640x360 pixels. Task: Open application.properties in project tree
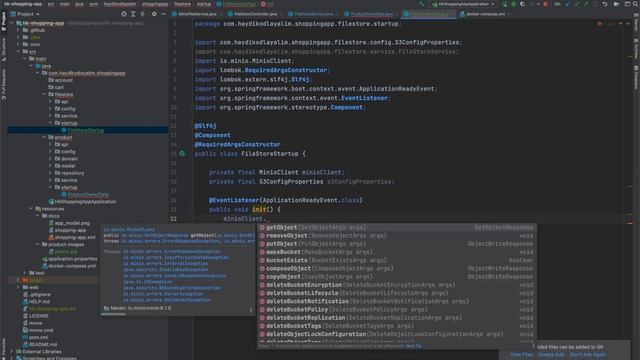[x=73, y=259]
